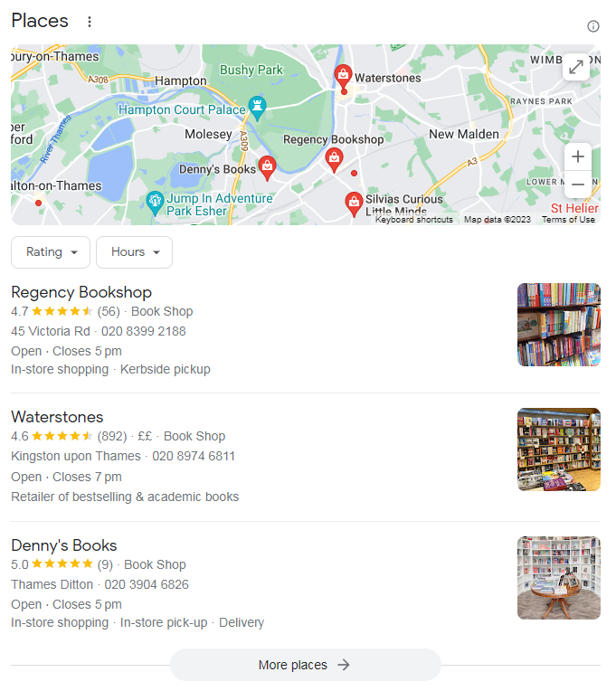Click the More places button
This screenshot has height=691, width=616.
pos(306,665)
